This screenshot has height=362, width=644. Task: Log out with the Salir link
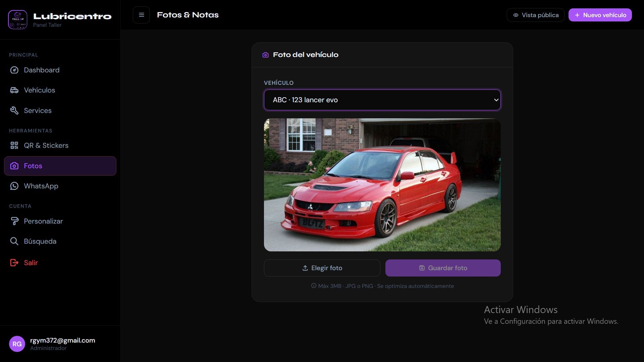60,263
